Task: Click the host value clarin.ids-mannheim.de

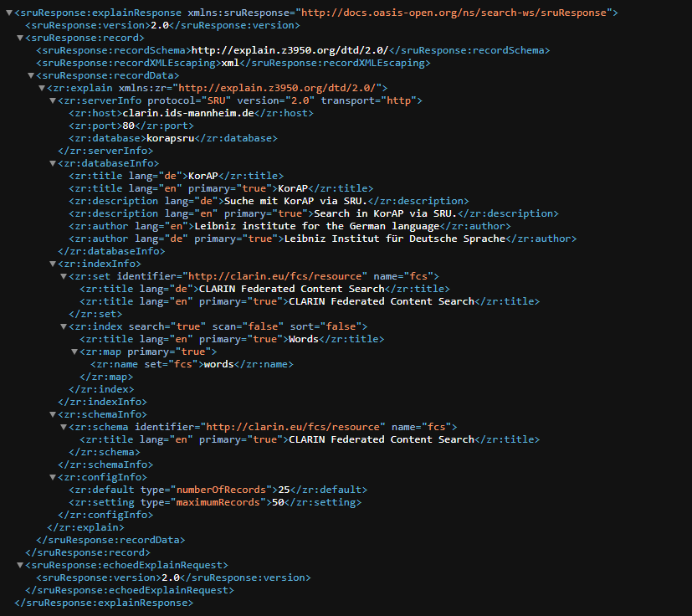Action: 187,114
